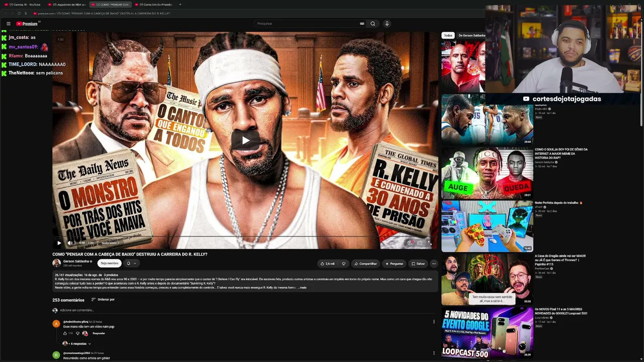Go back in the browser
644x362 pixels.
[6, 14]
